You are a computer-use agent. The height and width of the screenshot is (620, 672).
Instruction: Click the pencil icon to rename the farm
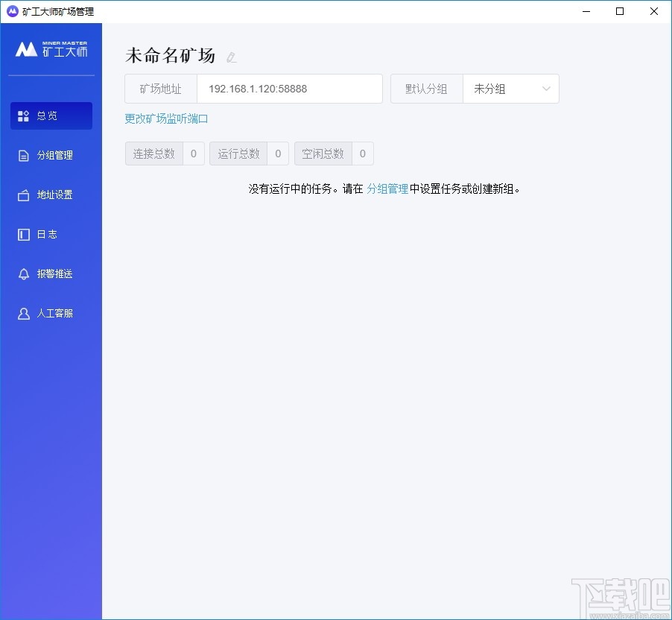click(231, 57)
